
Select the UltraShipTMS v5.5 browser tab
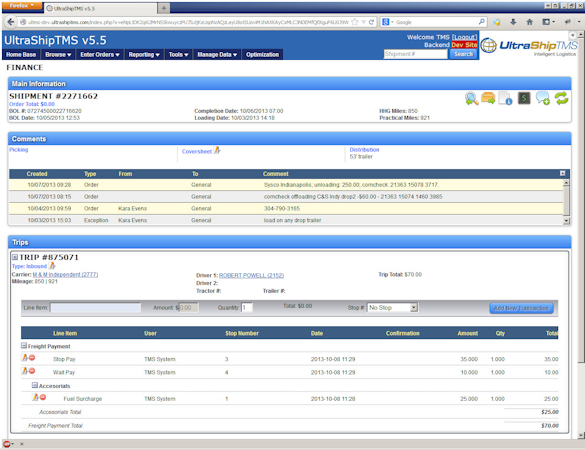pyautogui.click(x=100, y=8)
